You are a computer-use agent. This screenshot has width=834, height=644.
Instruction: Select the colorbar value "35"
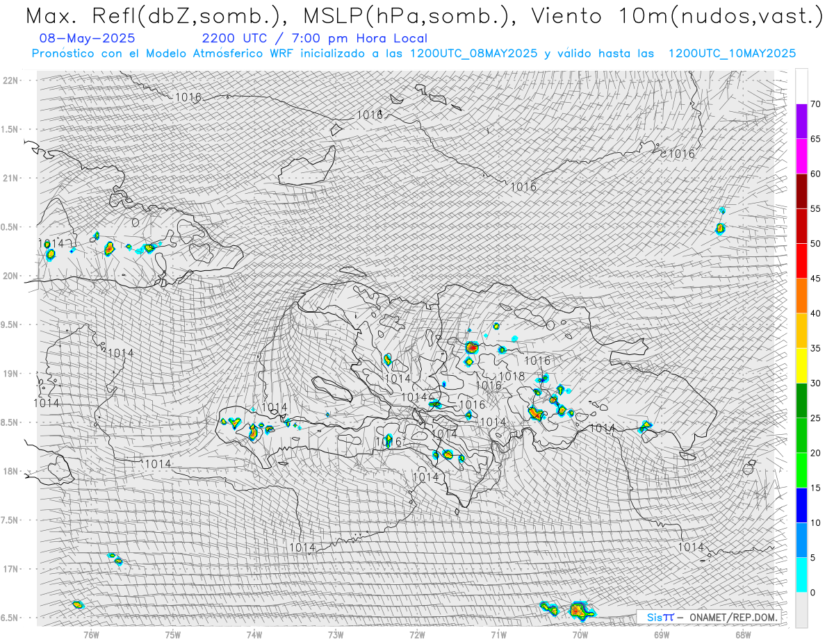tap(815, 348)
